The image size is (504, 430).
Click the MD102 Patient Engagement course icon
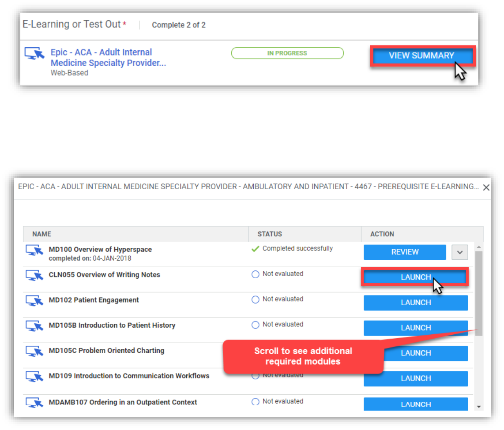(34, 301)
